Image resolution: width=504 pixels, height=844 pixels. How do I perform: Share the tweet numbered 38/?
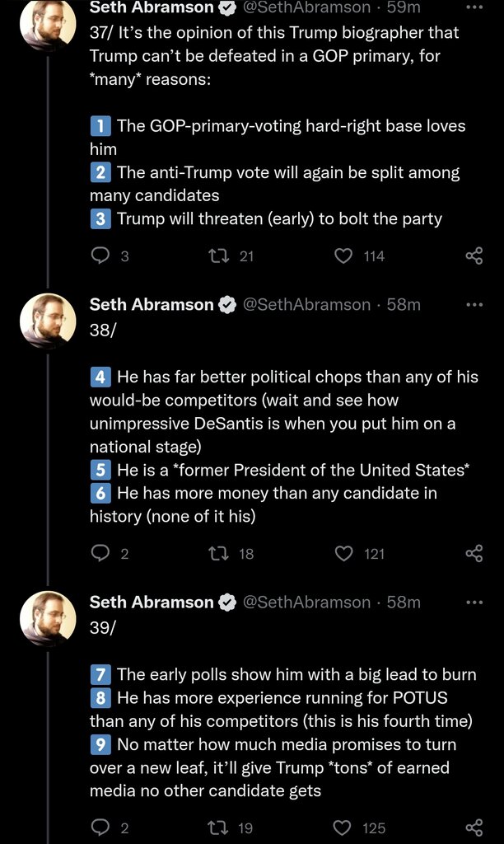coord(474,554)
